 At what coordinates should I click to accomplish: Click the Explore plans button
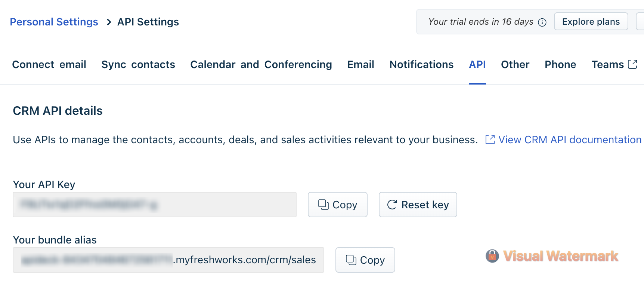[591, 22]
